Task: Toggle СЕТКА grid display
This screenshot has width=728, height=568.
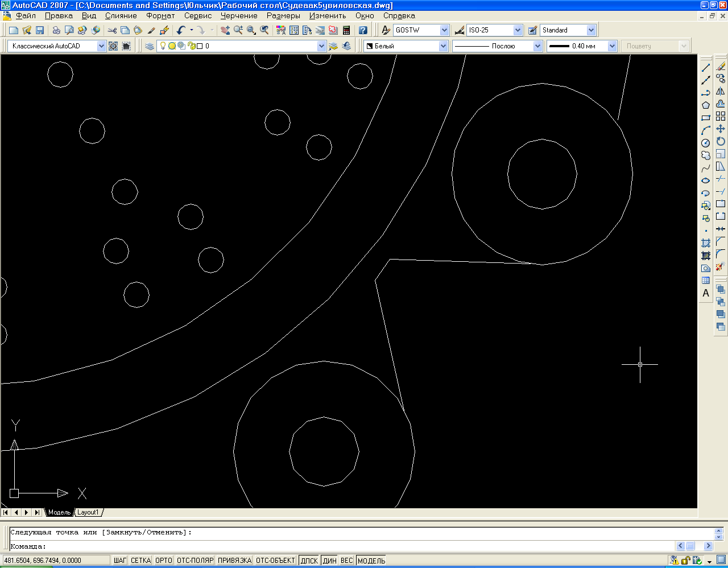Action: (x=140, y=561)
